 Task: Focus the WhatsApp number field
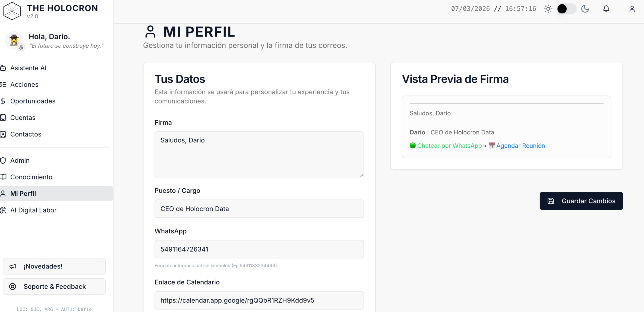point(259,249)
